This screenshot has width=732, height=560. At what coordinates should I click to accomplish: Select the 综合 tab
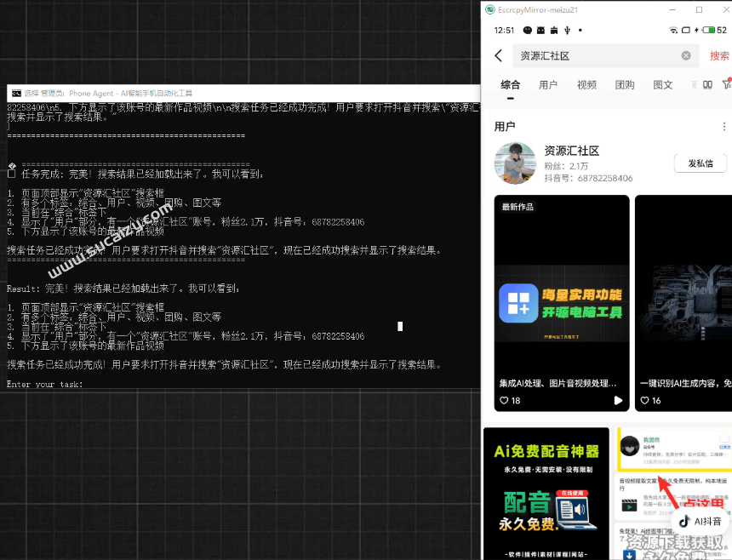[x=511, y=85]
